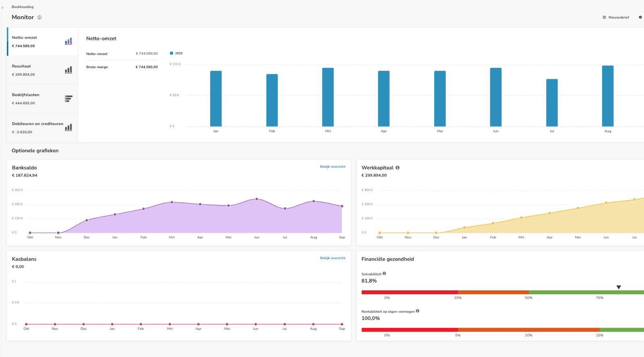Click the Rentabiliteit op eigen vermogen info icon
This screenshot has width=644, height=357.
418,311
